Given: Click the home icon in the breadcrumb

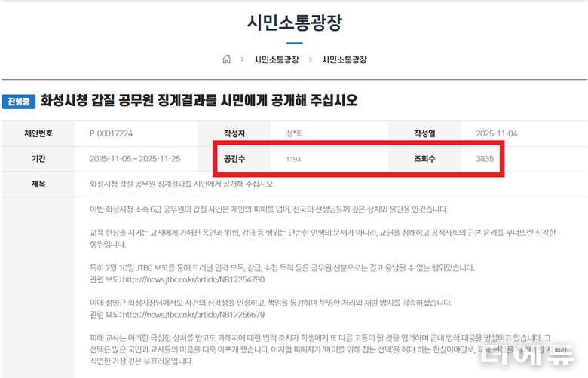Looking at the screenshot, I should 226,59.
